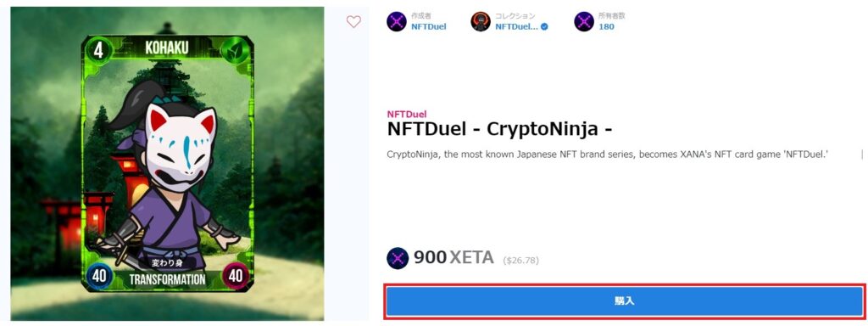Click the red 40 stat badge
Image resolution: width=868 pixels, height=326 pixels.
point(236,276)
